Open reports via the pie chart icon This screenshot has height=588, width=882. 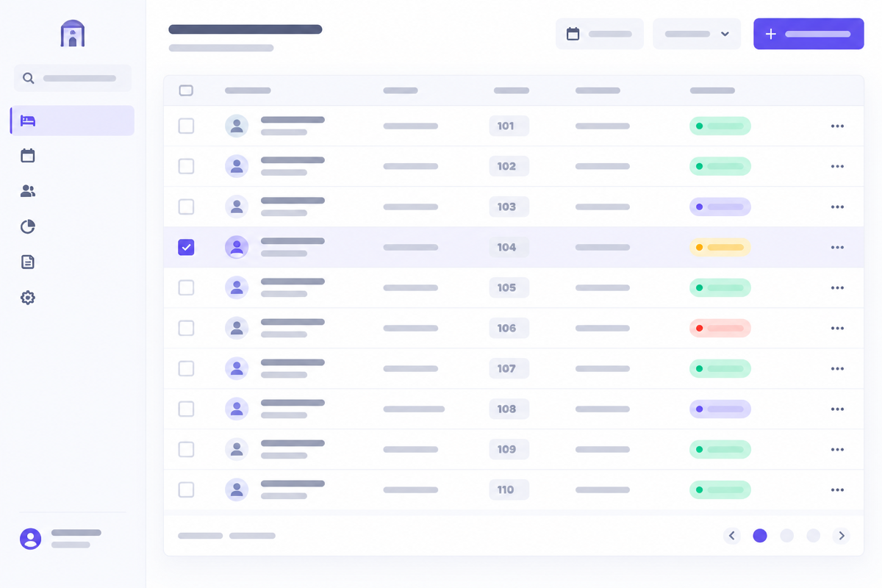pyautogui.click(x=28, y=226)
